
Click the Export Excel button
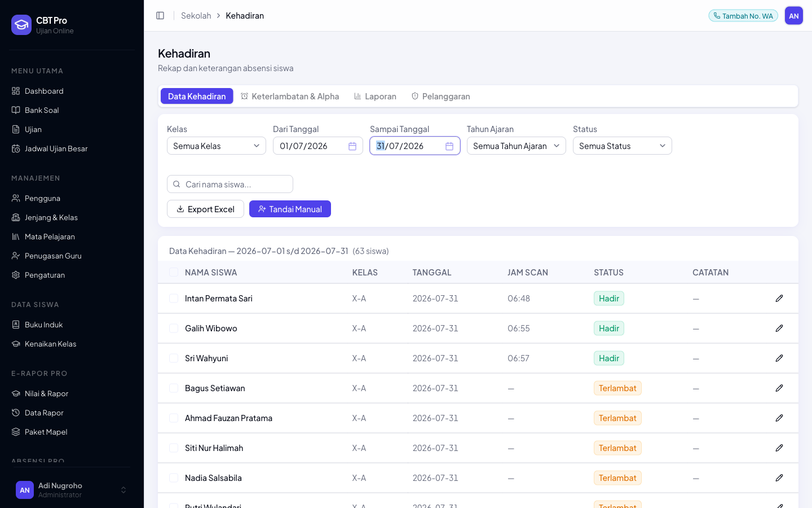[205, 209]
